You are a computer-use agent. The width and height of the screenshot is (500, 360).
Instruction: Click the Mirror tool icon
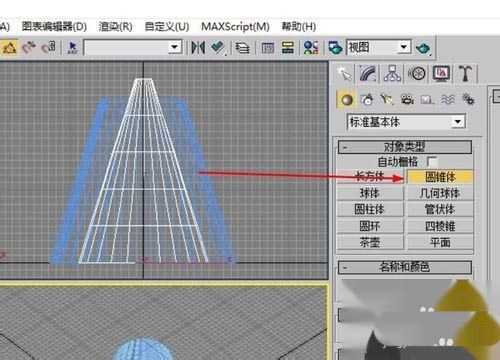[198, 48]
